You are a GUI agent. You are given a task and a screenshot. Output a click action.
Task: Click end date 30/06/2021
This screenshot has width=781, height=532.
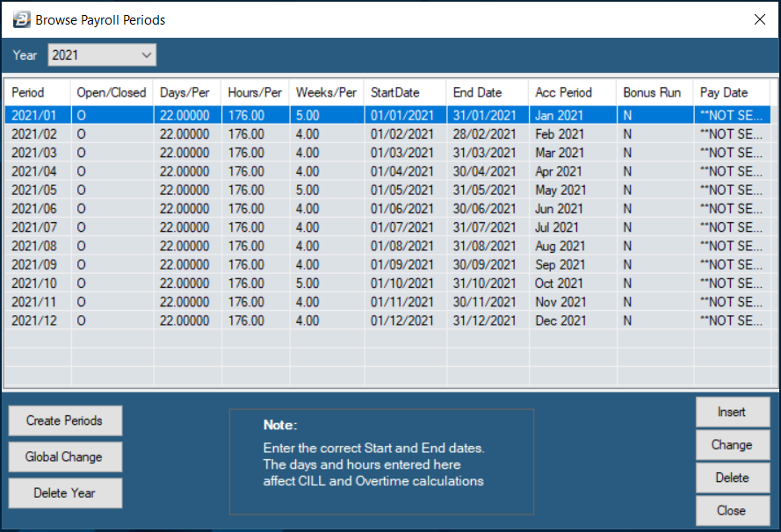(484, 209)
